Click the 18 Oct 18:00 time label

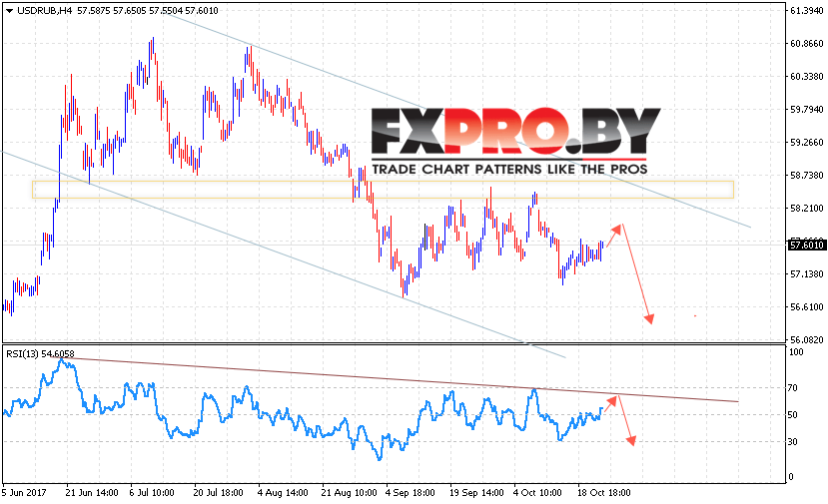604,493
